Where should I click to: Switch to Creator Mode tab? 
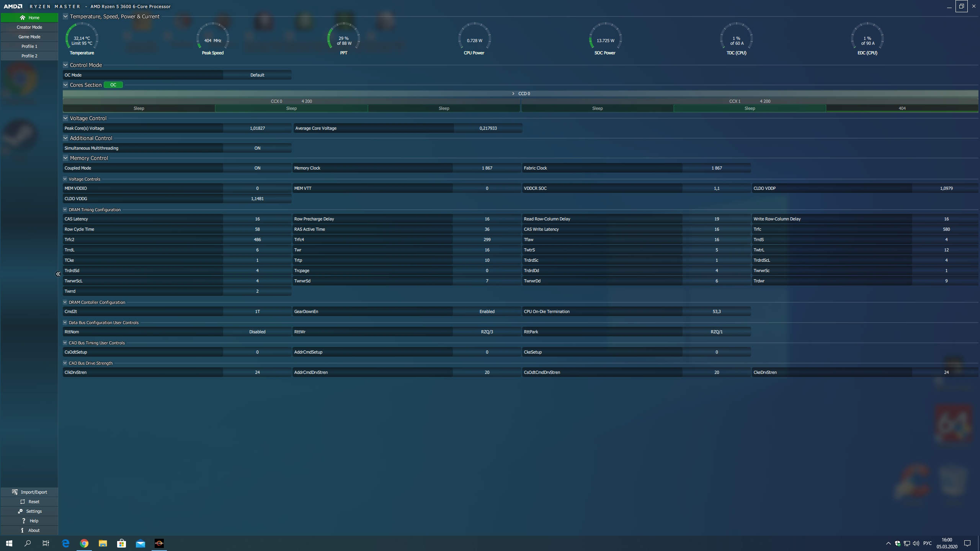click(29, 27)
